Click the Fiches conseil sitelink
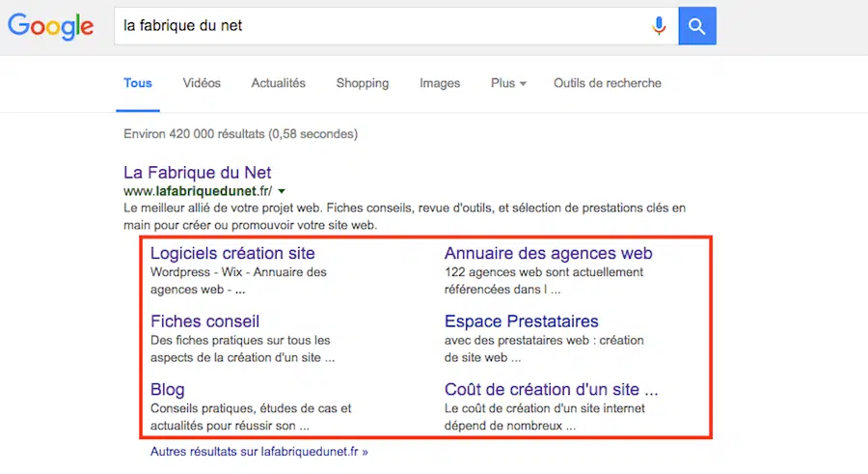 pos(204,321)
